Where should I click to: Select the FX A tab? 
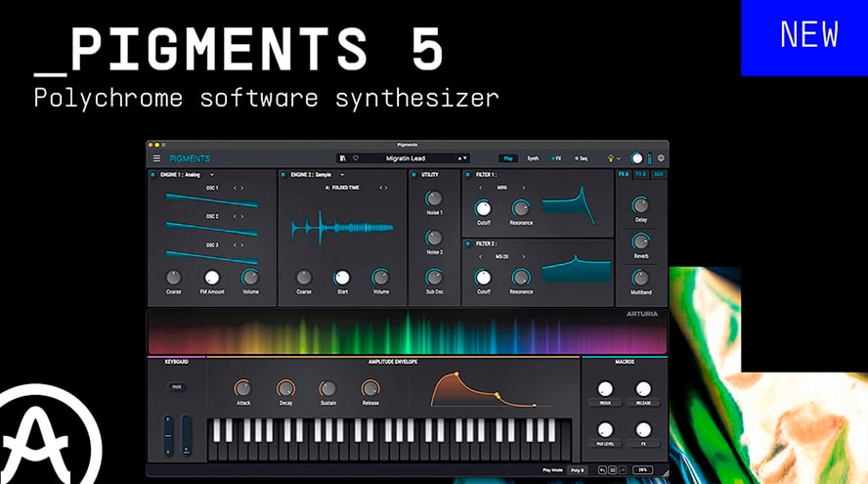[x=624, y=174]
